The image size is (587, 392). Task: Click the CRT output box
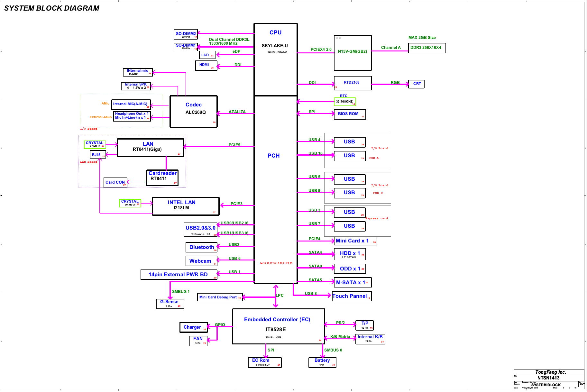[x=416, y=84]
